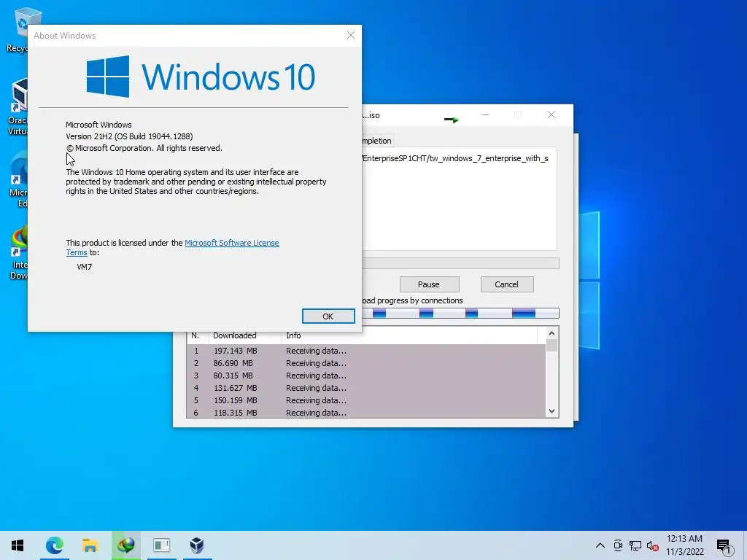This screenshot has height=560, width=747.
Task: Close the About Windows dialog
Action: [x=351, y=35]
